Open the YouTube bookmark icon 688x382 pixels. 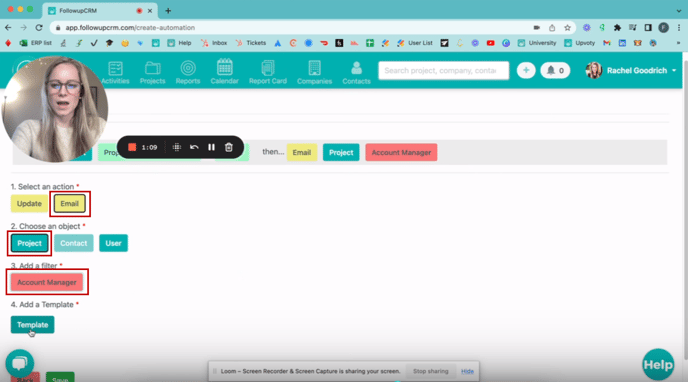491,43
